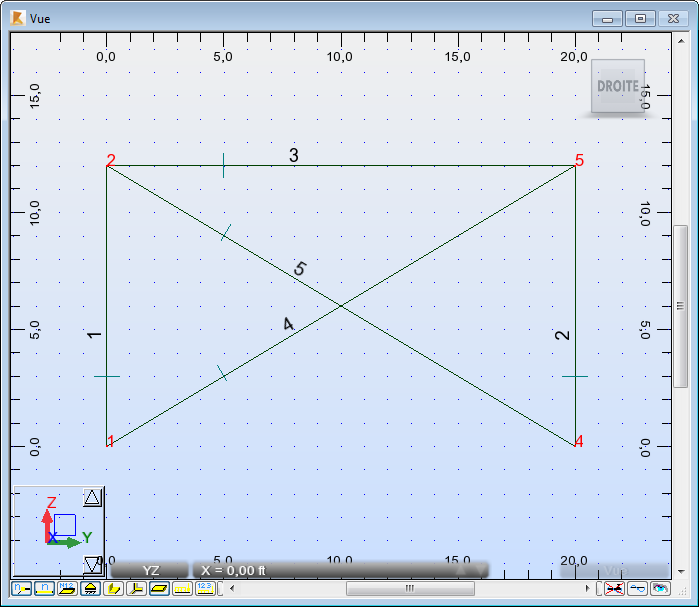Click the horizontal scrollbar right arrow
Screen dimensions: 699x607
coord(588,589)
